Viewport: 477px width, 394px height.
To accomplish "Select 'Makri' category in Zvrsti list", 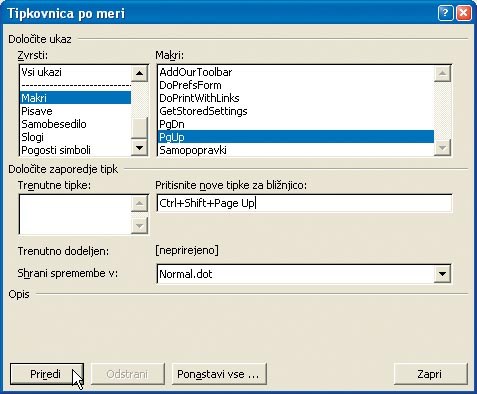I will (75, 98).
